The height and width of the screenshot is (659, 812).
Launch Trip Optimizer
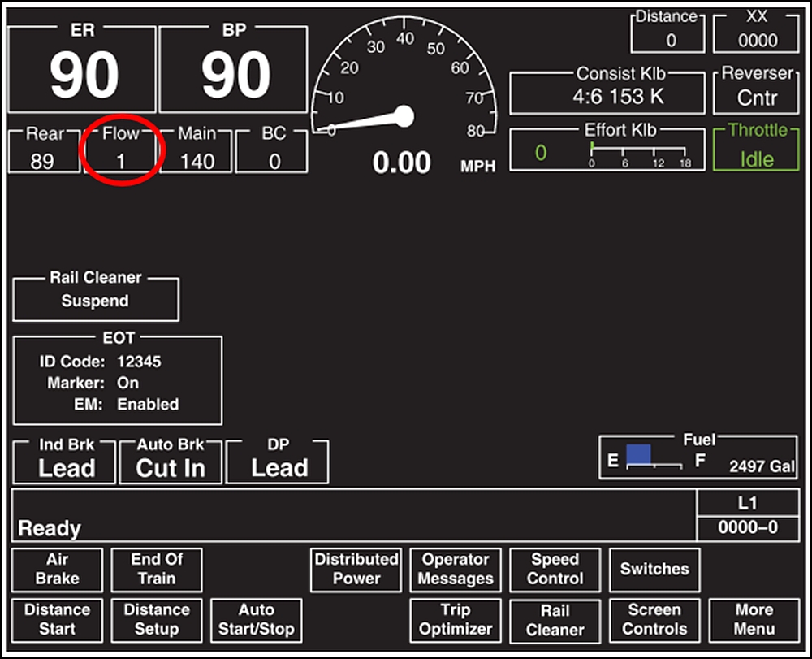[x=456, y=619]
